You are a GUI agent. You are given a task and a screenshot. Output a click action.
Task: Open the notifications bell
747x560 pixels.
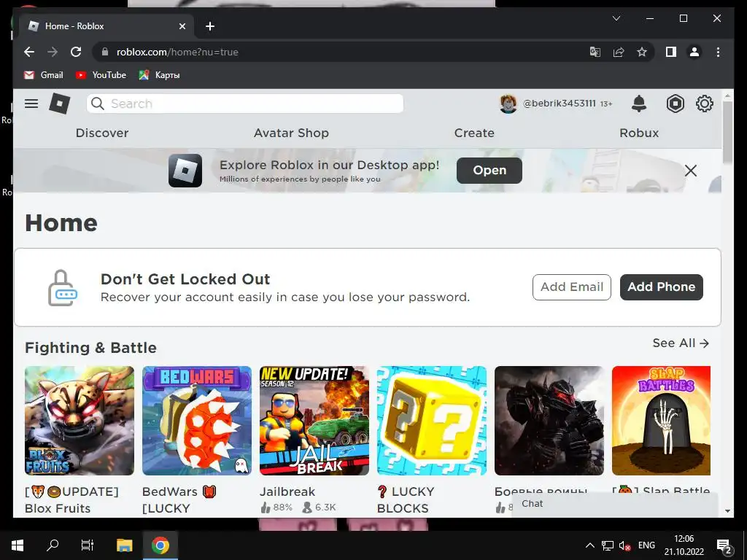click(x=639, y=104)
